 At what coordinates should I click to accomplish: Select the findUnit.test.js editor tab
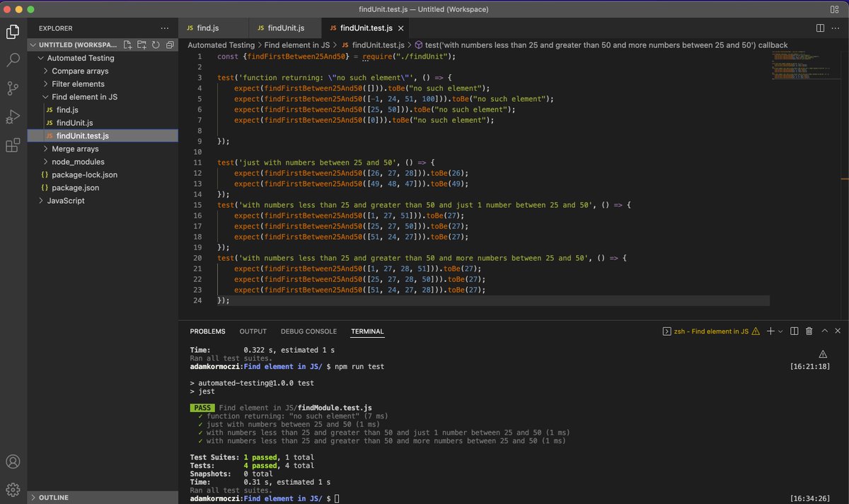pos(366,28)
